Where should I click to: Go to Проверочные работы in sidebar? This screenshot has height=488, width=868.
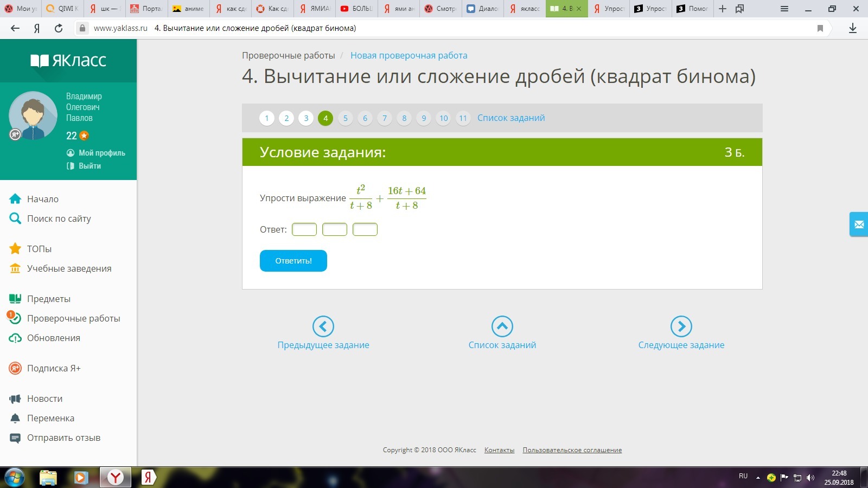pos(73,318)
